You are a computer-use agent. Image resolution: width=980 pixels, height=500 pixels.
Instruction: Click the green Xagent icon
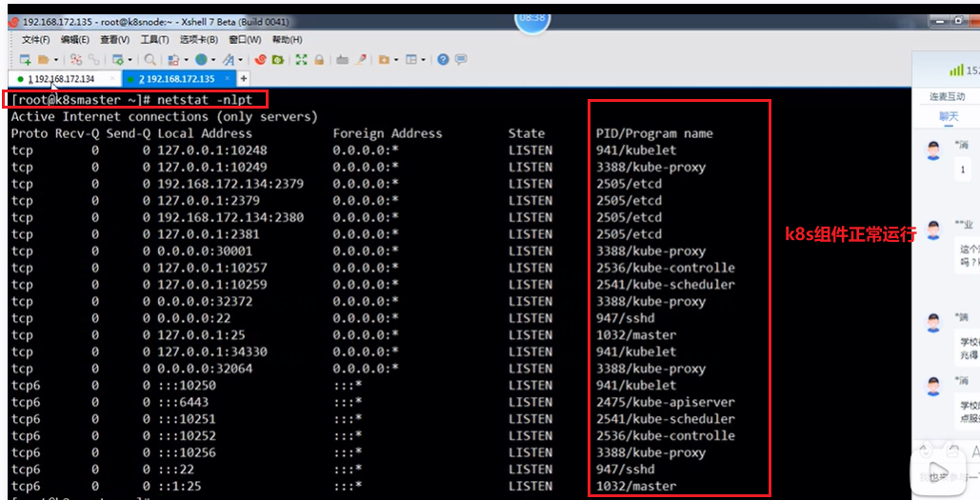(x=277, y=59)
